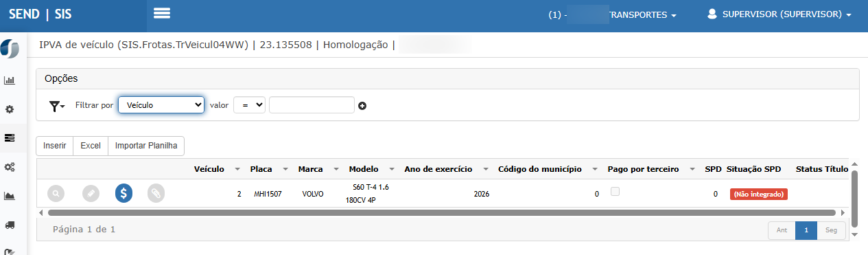868x255 pixels.
Task: Click the vertical table scrollbar
Action: coord(854,199)
